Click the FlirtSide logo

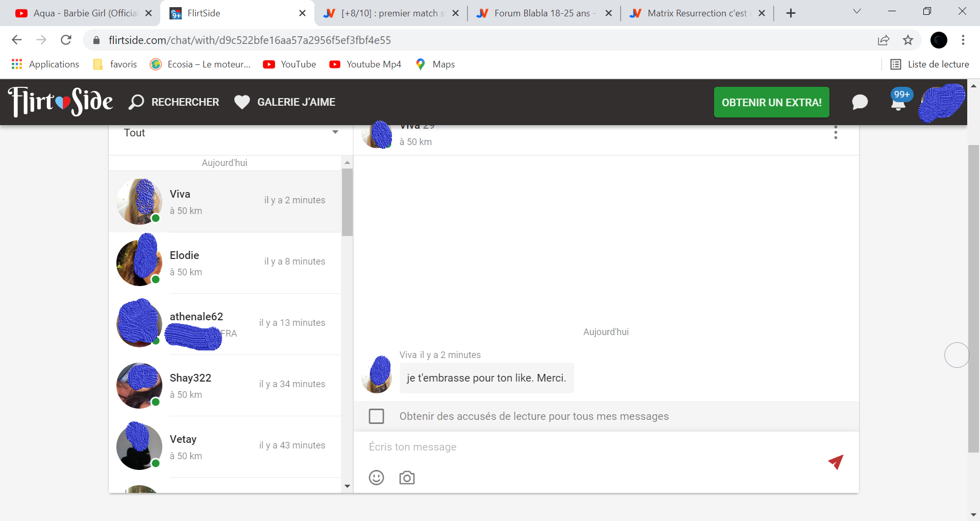click(x=60, y=102)
